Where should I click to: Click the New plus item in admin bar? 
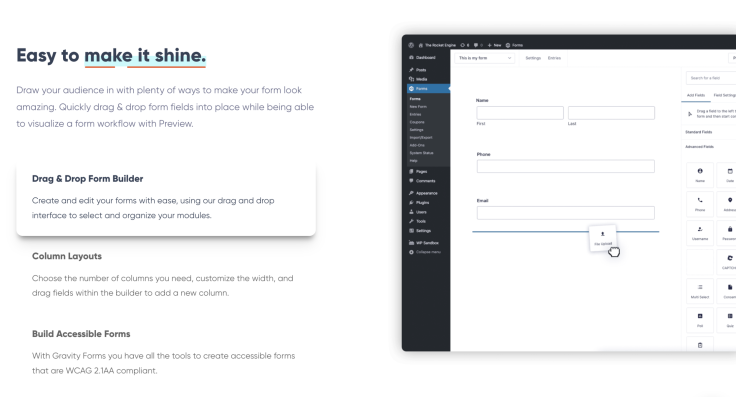[x=494, y=45]
